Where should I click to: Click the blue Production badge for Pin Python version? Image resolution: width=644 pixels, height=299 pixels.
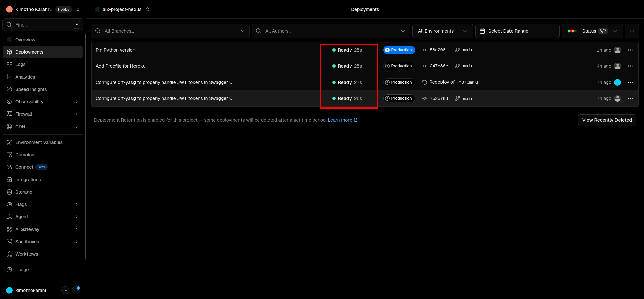tap(399, 50)
